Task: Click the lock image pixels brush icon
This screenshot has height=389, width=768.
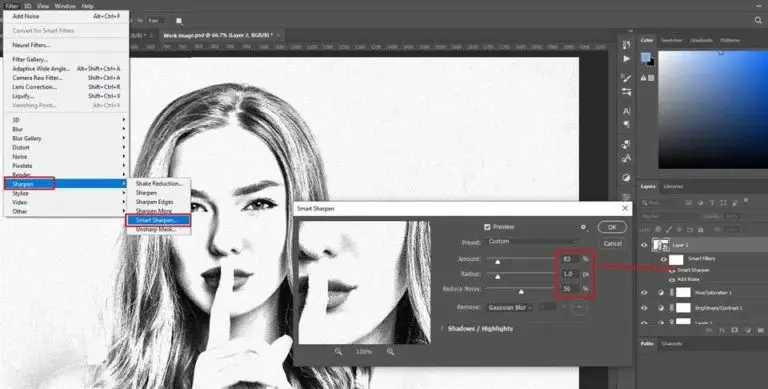Action: pyautogui.click(x=669, y=229)
